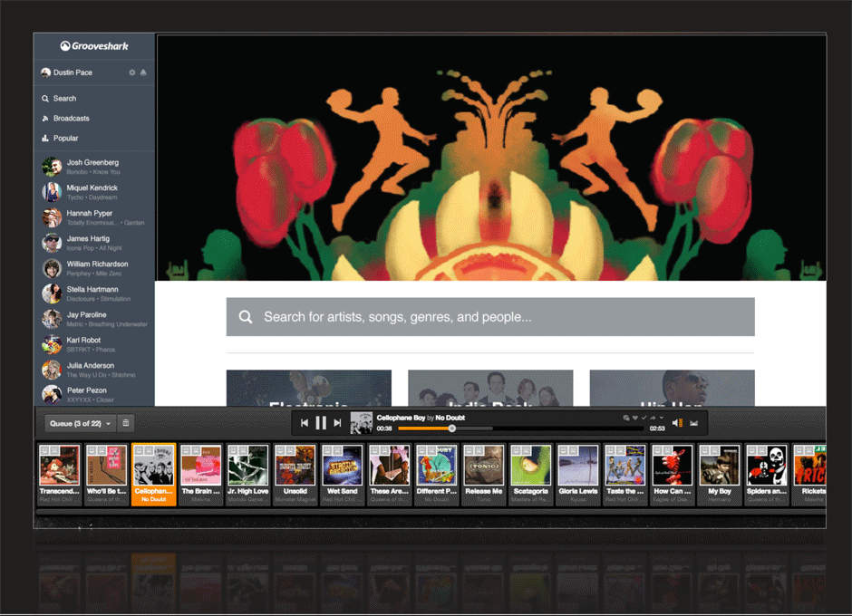Open Josh Greenberg's broadcast in the sidebar
852x616 pixels.
pyautogui.click(x=92, y=167)
